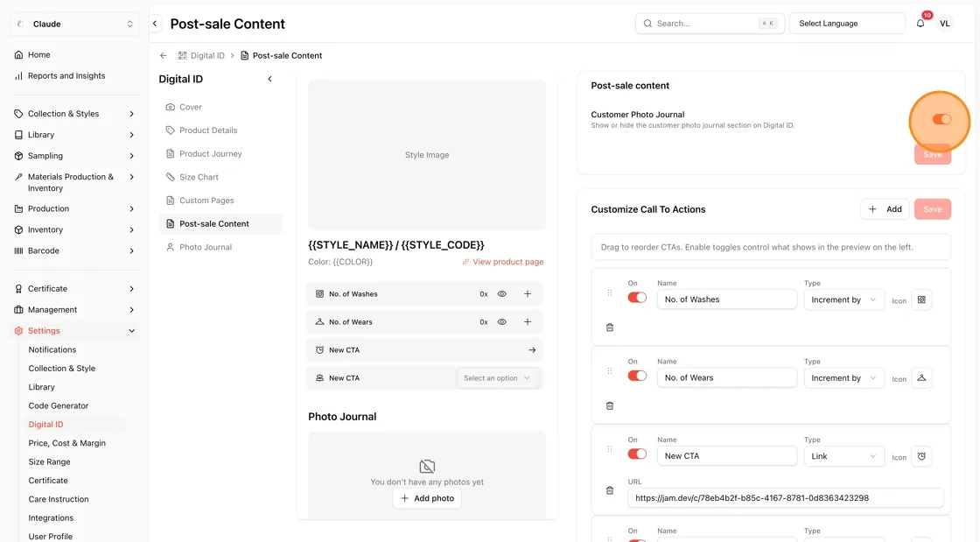Viewport: 980px width, 542px height.
Task: Click the New CTA URL field
Action: pos(785,498)
